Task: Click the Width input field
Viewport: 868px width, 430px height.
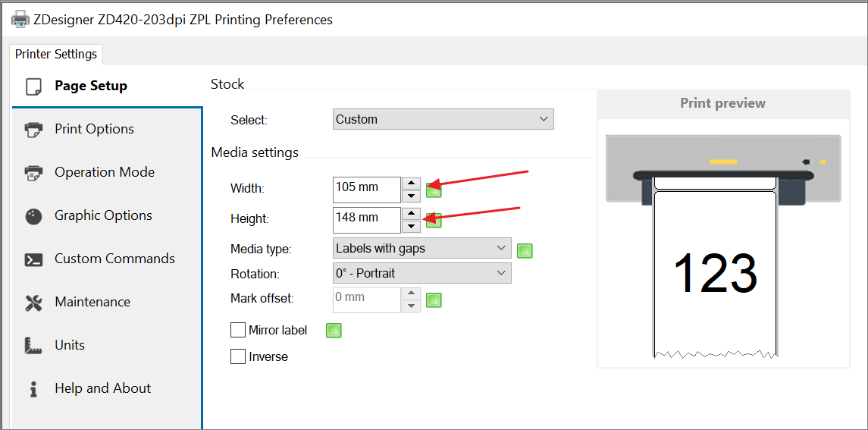Action: (x=367, y=190)
